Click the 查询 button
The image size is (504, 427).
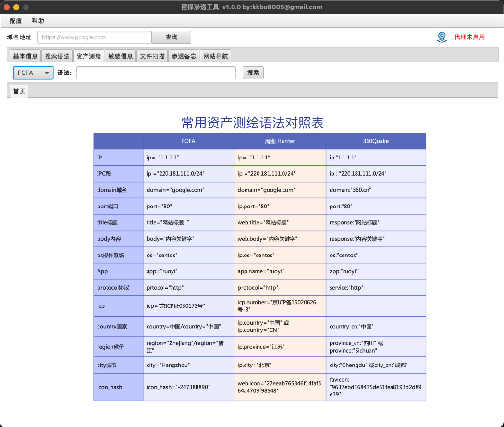(172, 37)
